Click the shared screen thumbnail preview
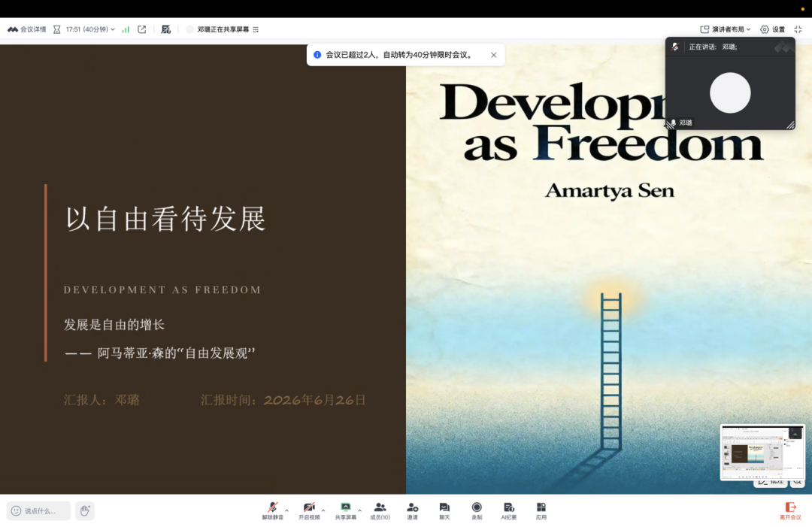This screenshot has height=527, width=812. click(762, 453)
